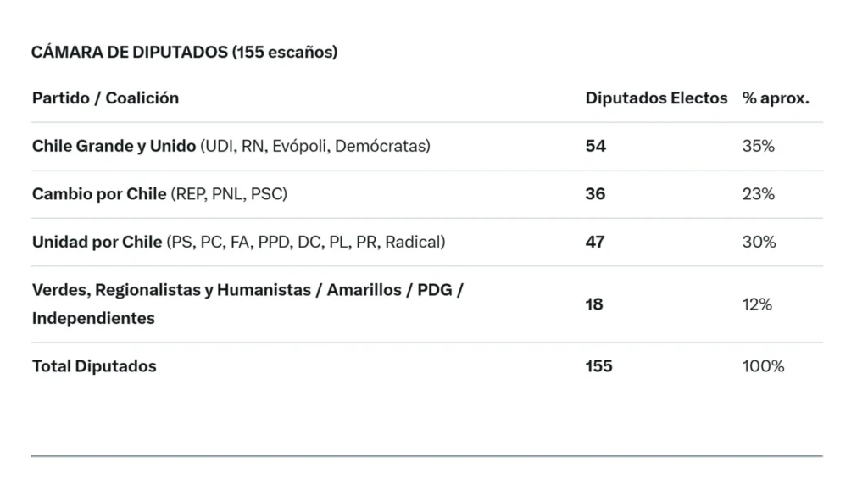Click the 12% percentage cell
The height and width of the screenshot is (491, 868).
757,304
